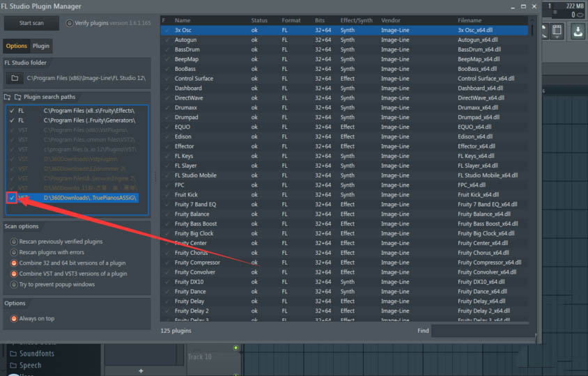
Task: Click the favorite checkmark beside BassDrum
Action: (x=167, y=49)
